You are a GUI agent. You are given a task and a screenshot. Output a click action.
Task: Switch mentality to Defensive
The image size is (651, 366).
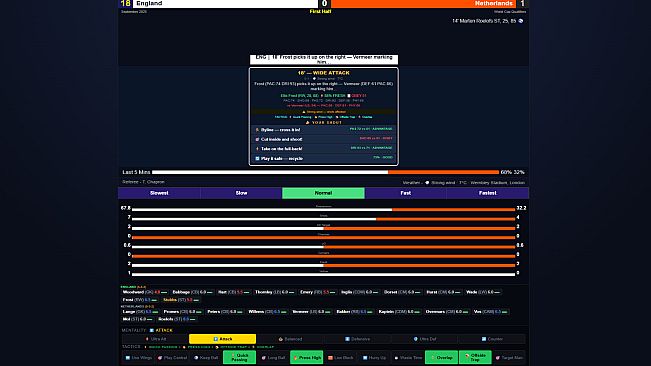[357, 339]
